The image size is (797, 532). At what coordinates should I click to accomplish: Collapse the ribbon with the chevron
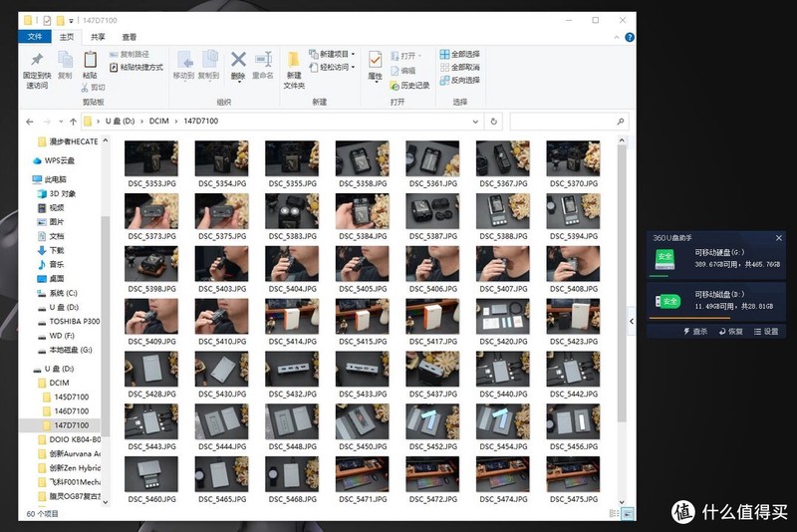[x=616, y=37]
